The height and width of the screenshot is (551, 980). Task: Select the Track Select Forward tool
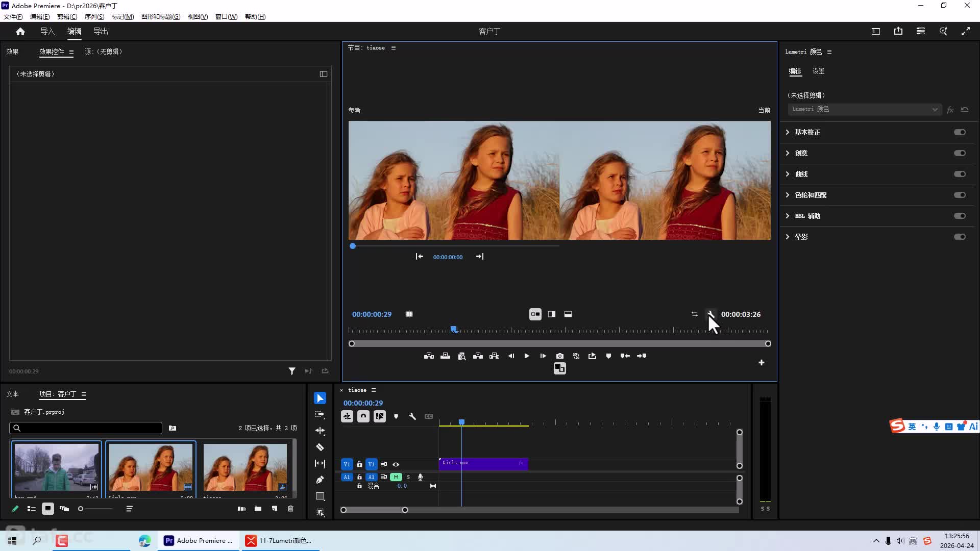[320, 415]
